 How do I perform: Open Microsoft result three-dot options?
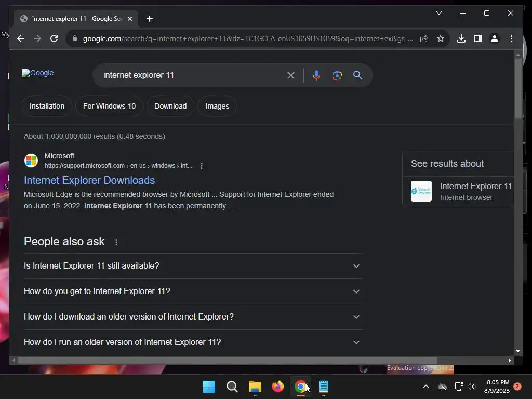pyautogui.click(x=202, y=166)
